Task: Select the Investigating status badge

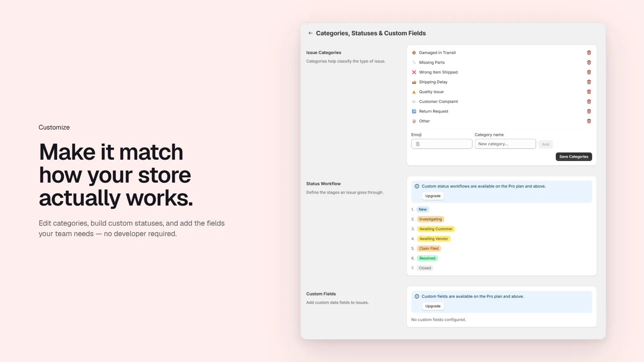Action: pyautogui.click(x=430, y=219)
